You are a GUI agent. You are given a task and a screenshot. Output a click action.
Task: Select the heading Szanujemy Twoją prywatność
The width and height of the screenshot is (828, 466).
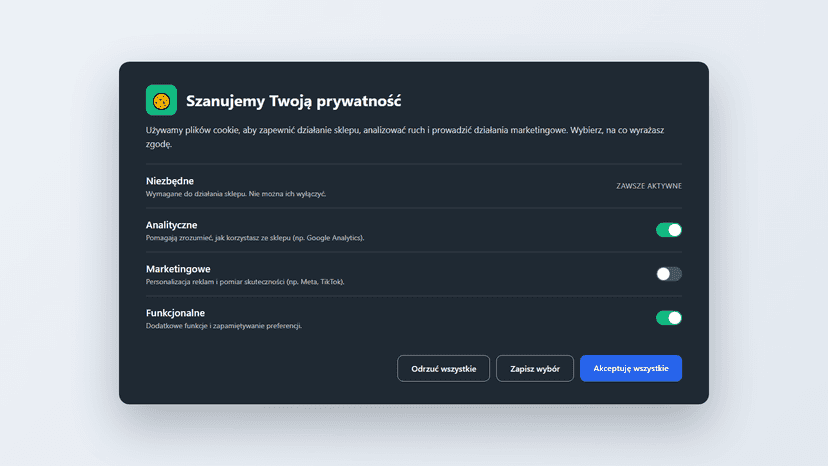tap(294, 100)
